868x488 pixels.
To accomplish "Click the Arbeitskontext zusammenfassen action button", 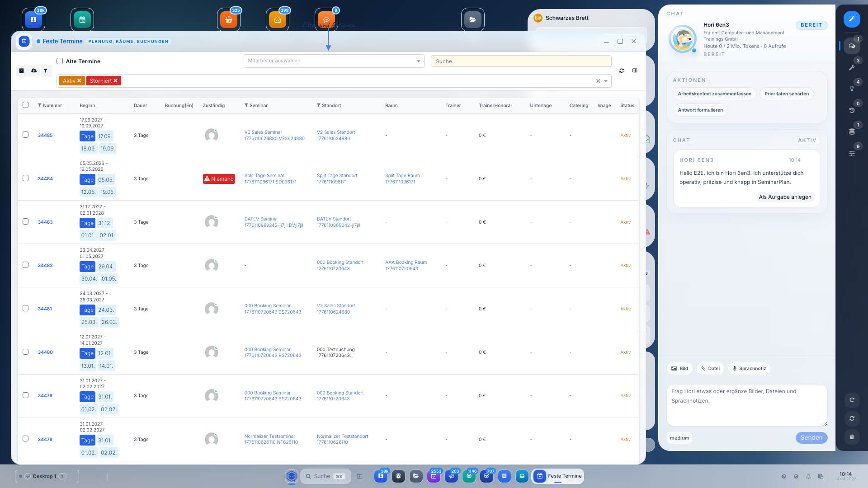I will [714, 94].
